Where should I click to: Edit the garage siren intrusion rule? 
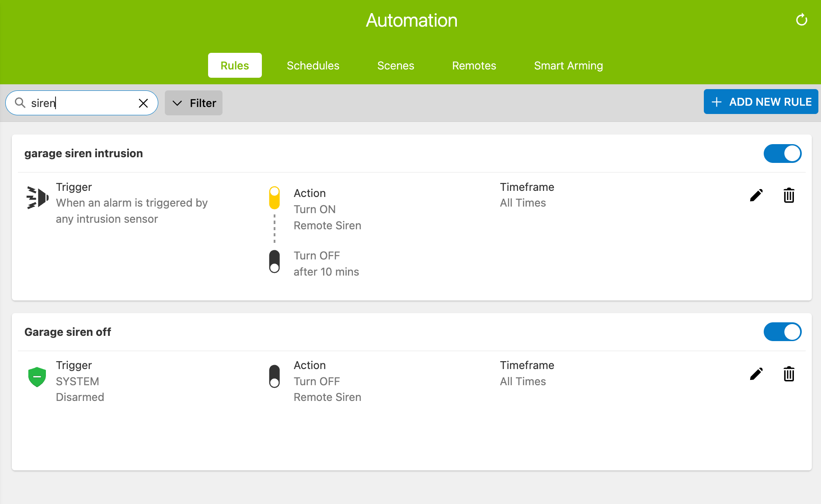[x=756, y=195]
